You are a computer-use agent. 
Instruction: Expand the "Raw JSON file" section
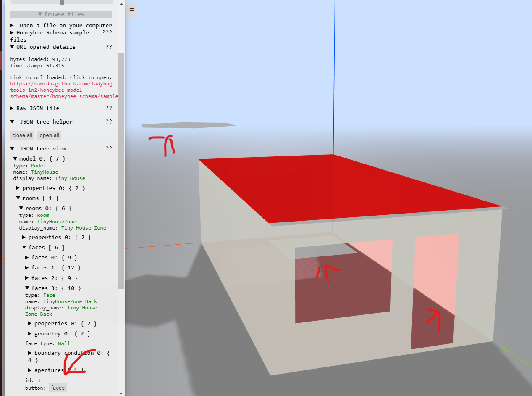pyautogui.click(x=11, y=108)
